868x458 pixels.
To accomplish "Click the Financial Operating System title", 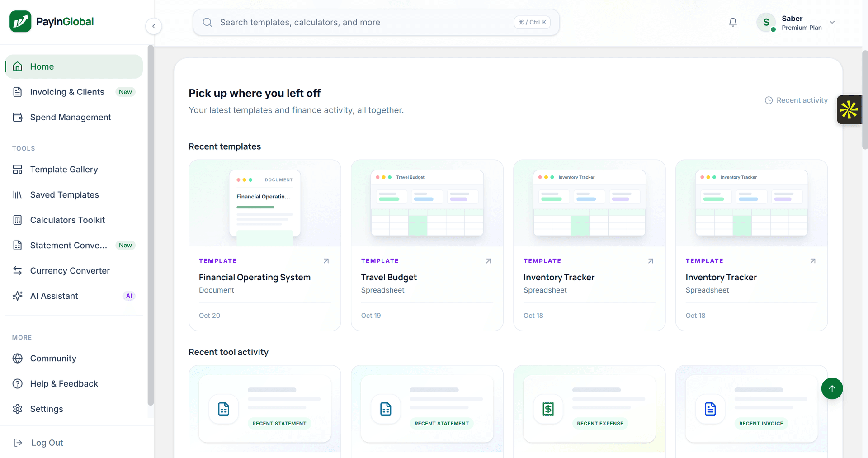I will point(255,277).
